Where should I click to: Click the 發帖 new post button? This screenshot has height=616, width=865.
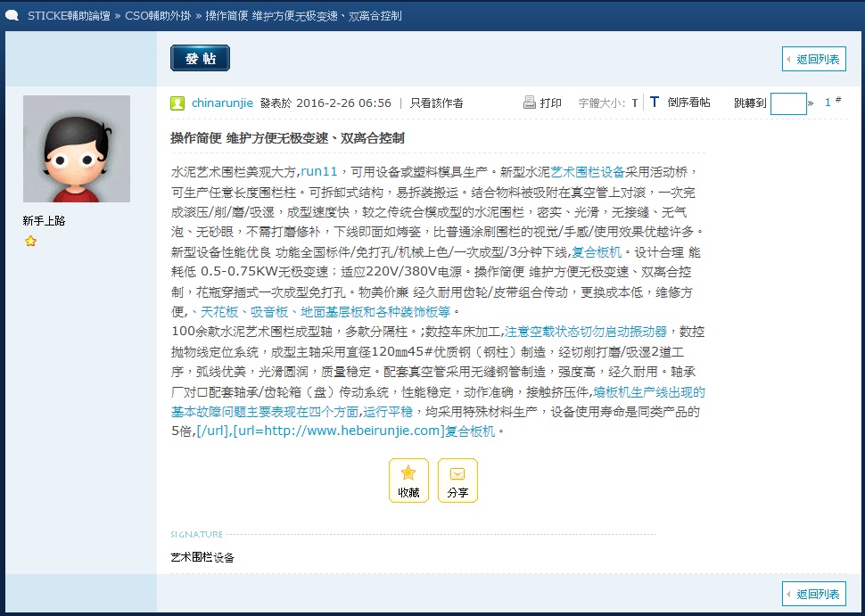click(x=200, y=58)
